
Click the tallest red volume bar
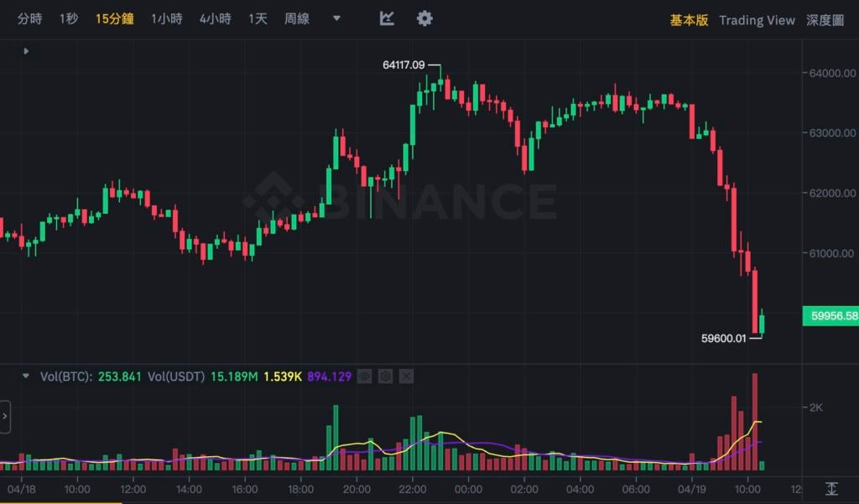(x=754, y=422)
